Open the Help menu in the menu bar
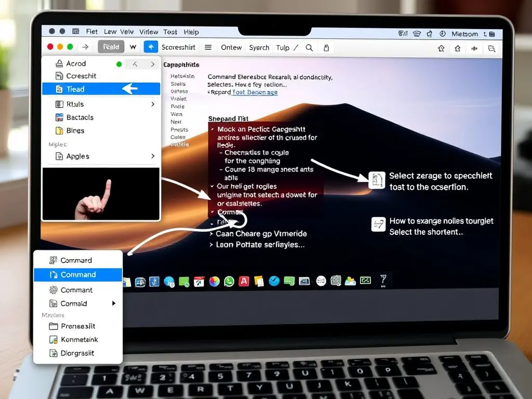Screen dimensions: 532x399 point(191,32)
